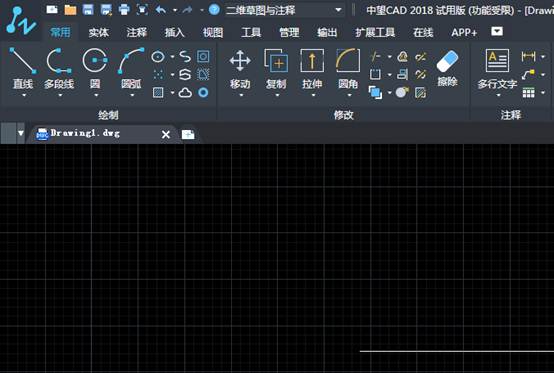Screen dimensions: 554x373
Task: Expand the arrow below 直线
Action: point(24,95)
